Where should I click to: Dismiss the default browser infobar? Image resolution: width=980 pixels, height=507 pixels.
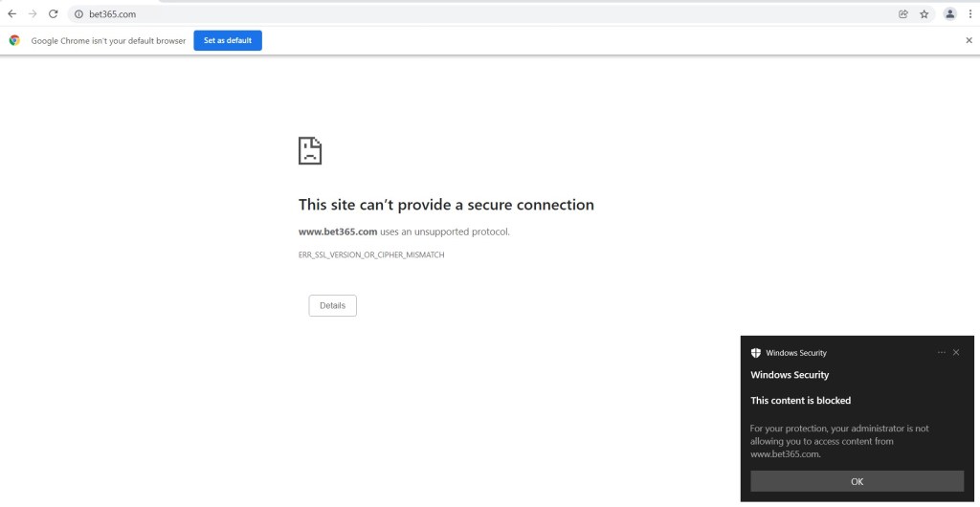click(x=969, y=40)
